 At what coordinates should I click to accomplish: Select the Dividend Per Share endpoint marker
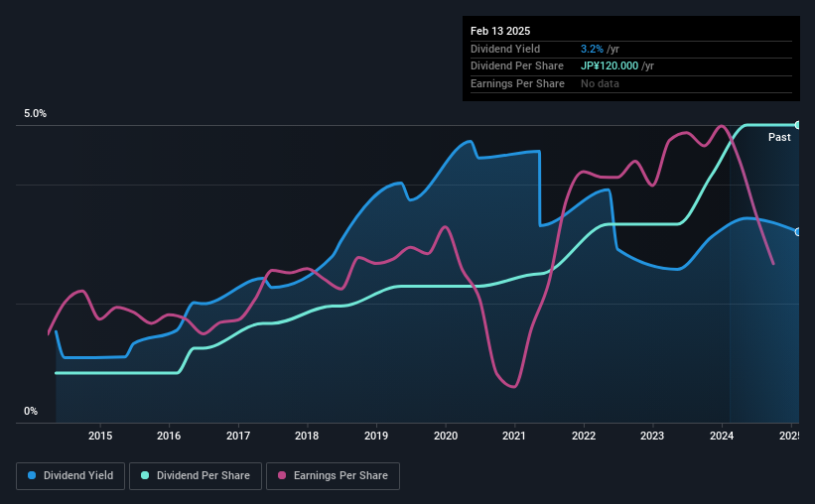(798, 125)
